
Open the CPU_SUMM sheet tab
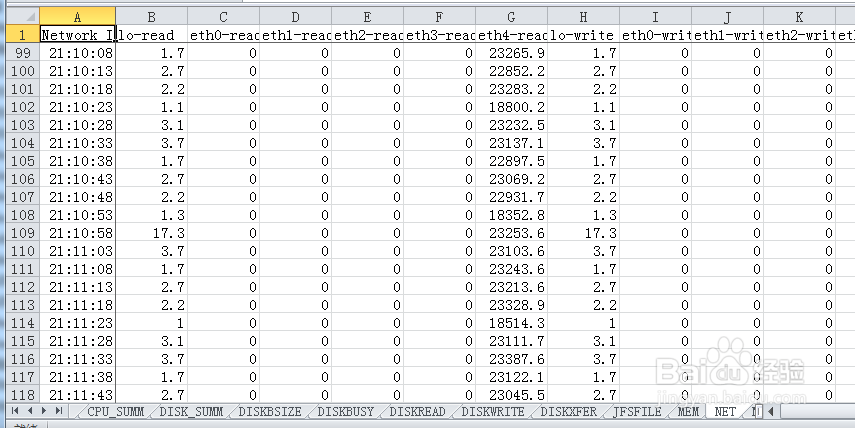tap(116, 412)
